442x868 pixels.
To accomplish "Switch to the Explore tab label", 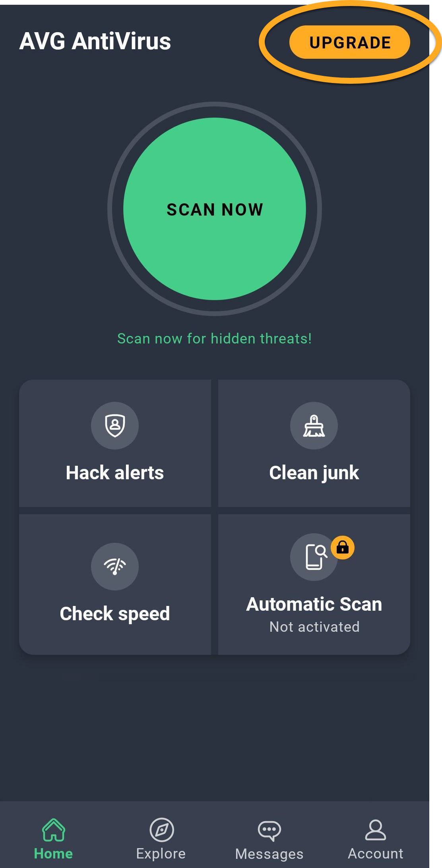I will click(x=161, y=854).
